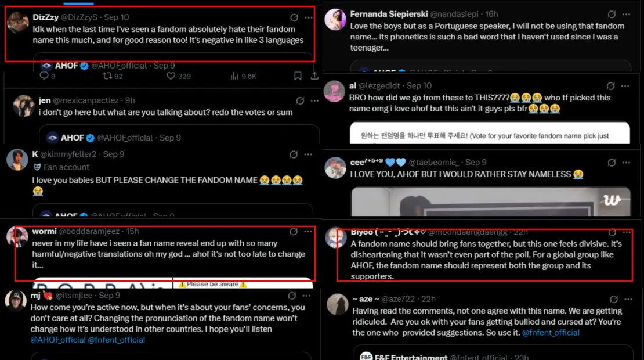
Task: Click the Grok icon on Fernanda Siepierski's tweet
Action: (x=612, y=14)
